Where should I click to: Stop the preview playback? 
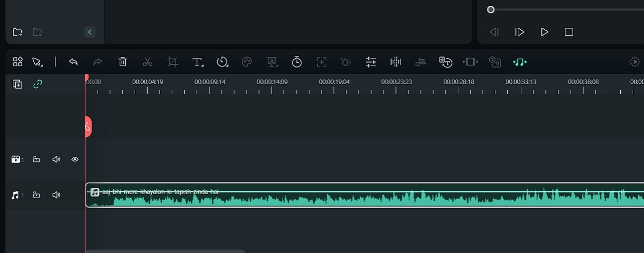(569, 32)
